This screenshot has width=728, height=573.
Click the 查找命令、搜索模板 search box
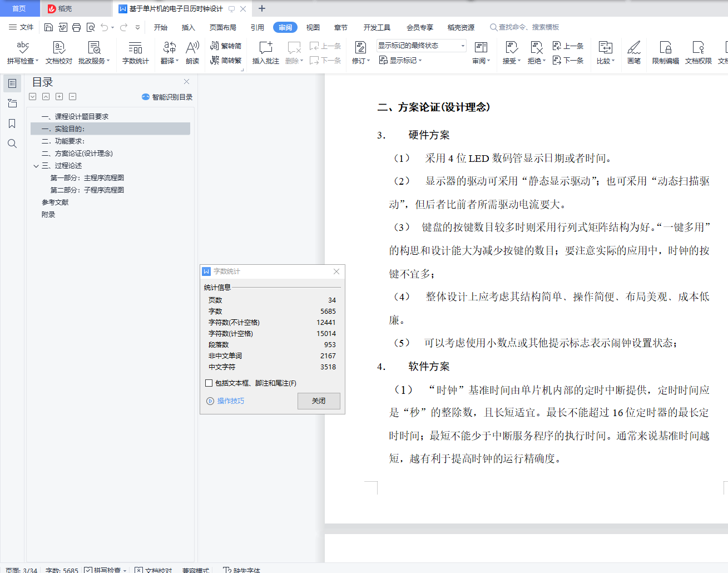pyautogui.click(x=524, y=27)
